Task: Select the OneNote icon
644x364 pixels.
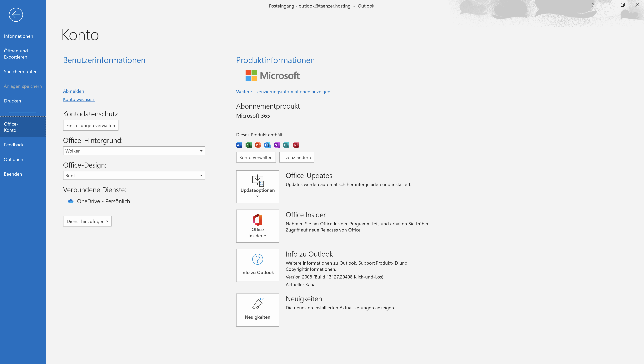Action: [x=277, y=145]
